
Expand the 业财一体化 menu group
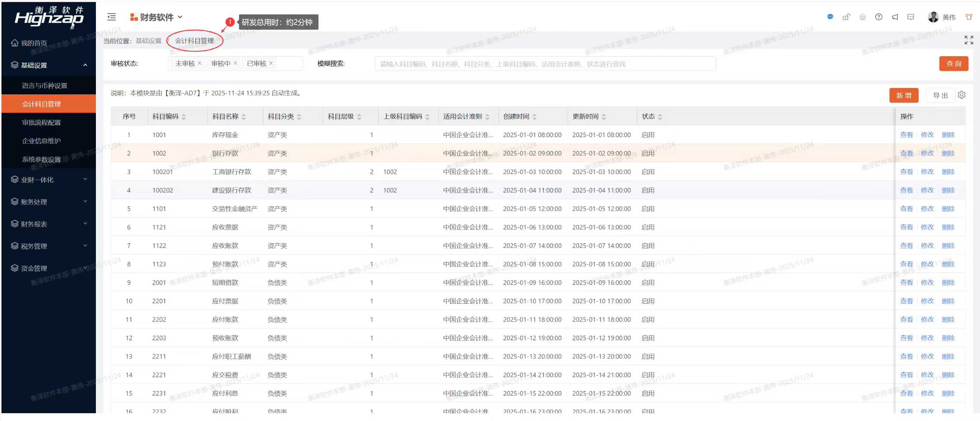pos(49,180)
